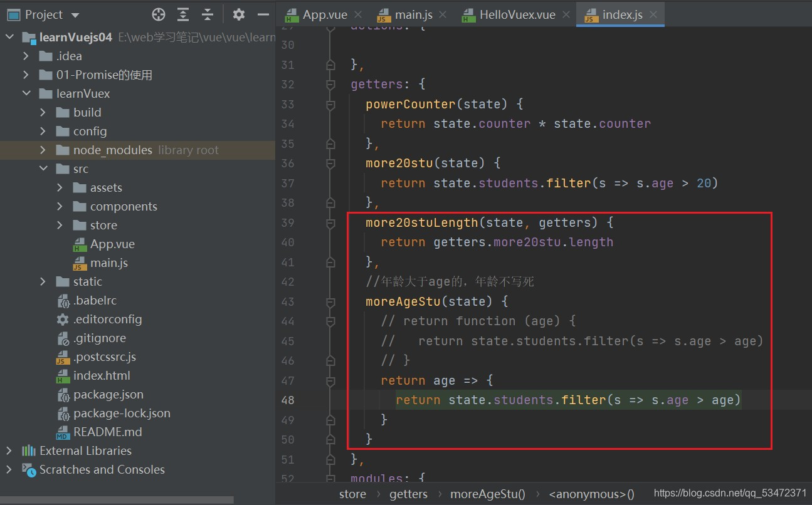This screenshot has height=505, width=812.
Task: Expand the 01-Promise的使用 folder
Action: 26,75
